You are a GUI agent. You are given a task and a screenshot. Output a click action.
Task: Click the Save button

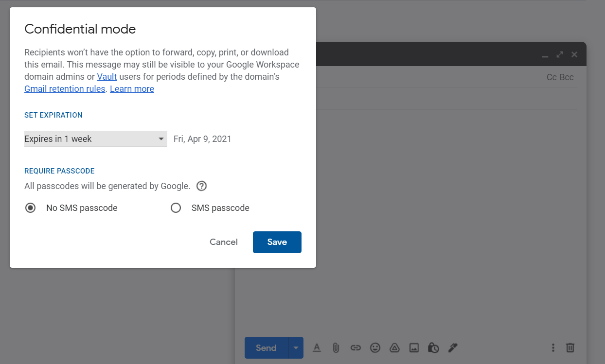[x=277, y=242]
